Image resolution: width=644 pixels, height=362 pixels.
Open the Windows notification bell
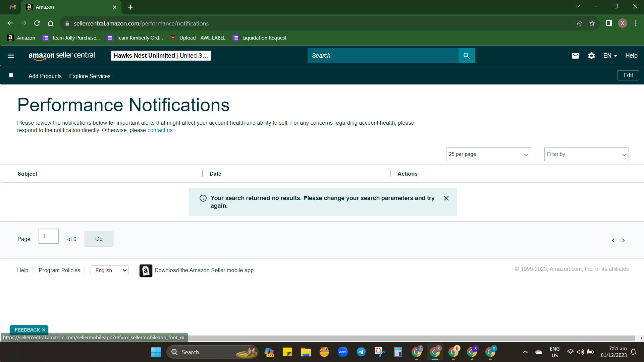(x=633, y=352)
